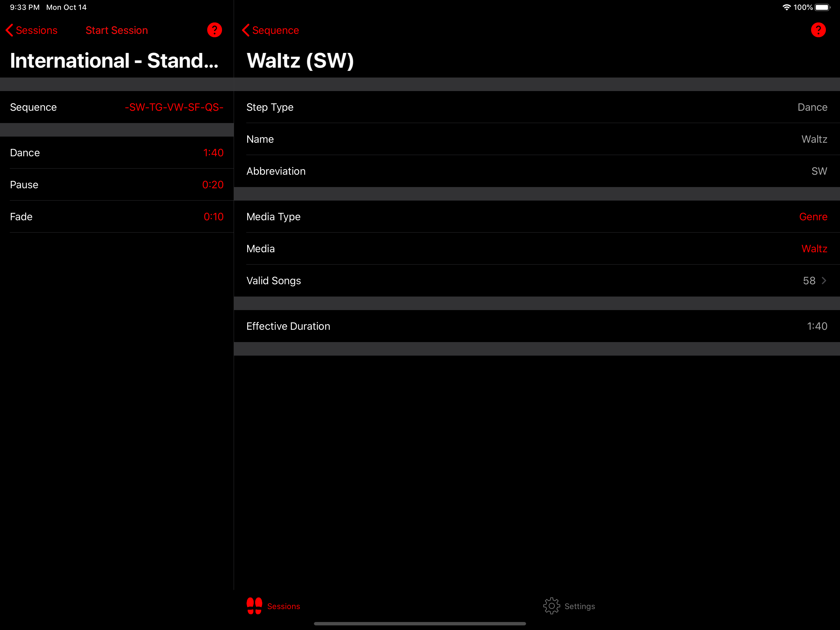Tap the Waltz (SW) title
This screenshot has width=840, height=630.
click(300, 61)
